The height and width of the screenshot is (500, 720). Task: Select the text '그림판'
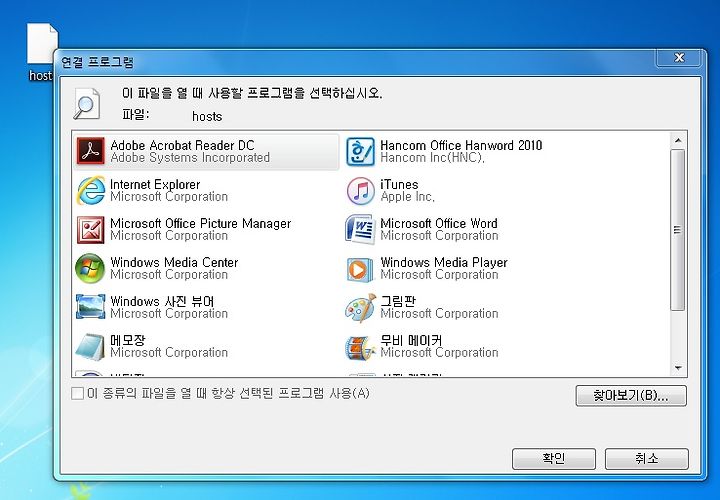click(x=398, y=301)
